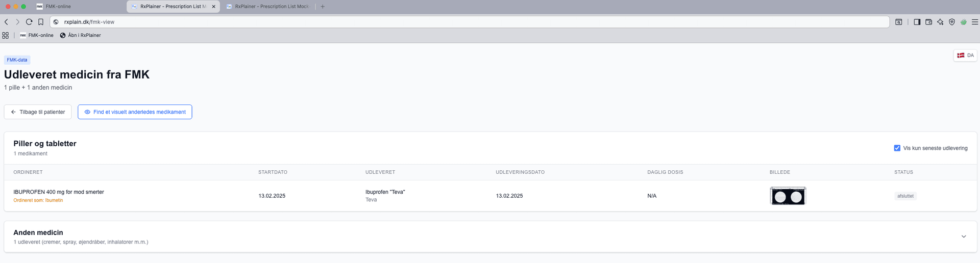Switch to the last RxPlainer Prescription List Mock tab
Viewport: 980px width, 263px height.
(x=267, y=7)
